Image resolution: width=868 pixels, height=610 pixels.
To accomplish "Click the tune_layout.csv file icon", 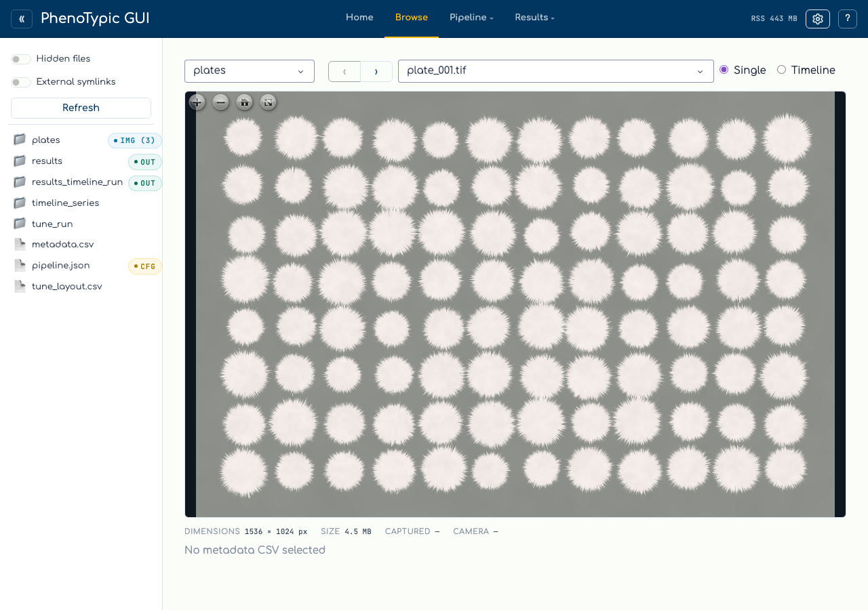I will (20, 287).
